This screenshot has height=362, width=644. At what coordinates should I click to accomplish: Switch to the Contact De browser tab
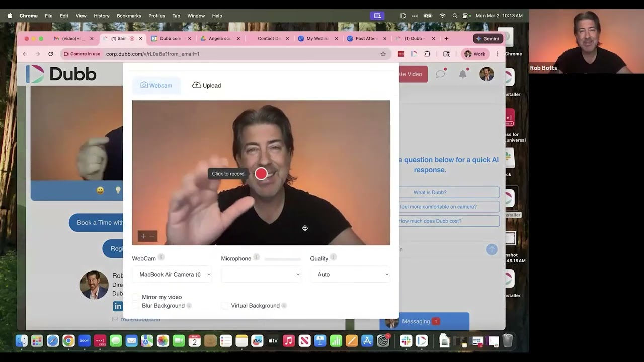[269, 38]
